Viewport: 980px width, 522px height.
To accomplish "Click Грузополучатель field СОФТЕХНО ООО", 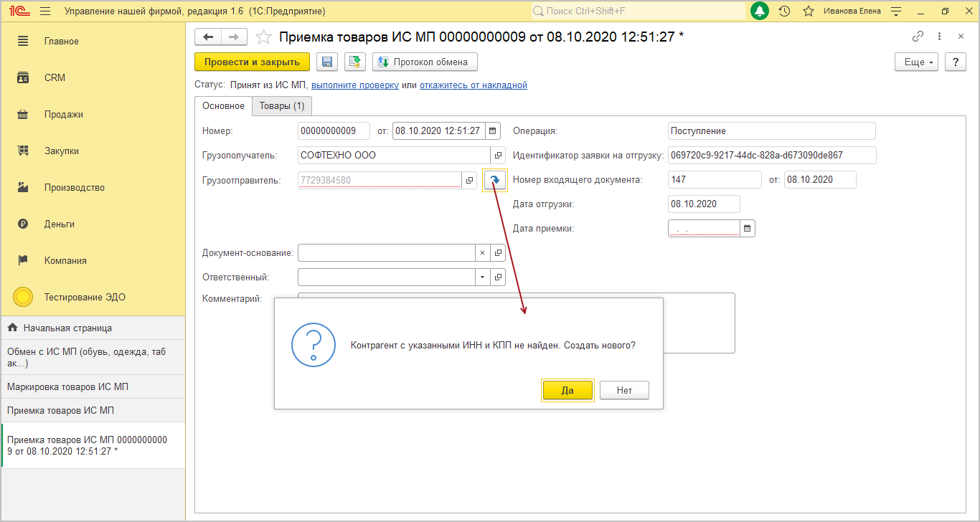I will tap(394, 155).
